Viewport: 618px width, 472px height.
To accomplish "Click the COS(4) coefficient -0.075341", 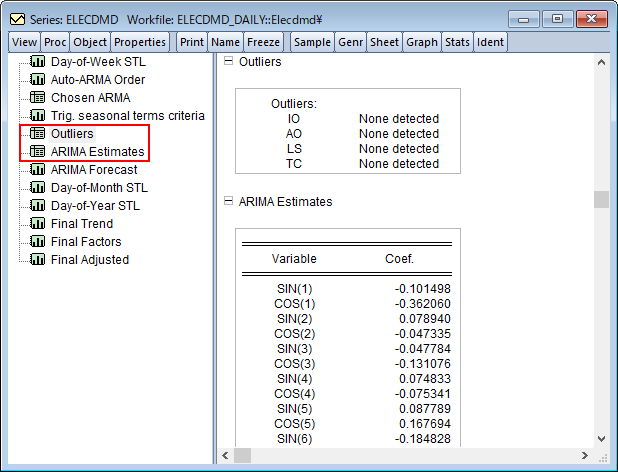I will pyautogui.click(x=423, y=394).
